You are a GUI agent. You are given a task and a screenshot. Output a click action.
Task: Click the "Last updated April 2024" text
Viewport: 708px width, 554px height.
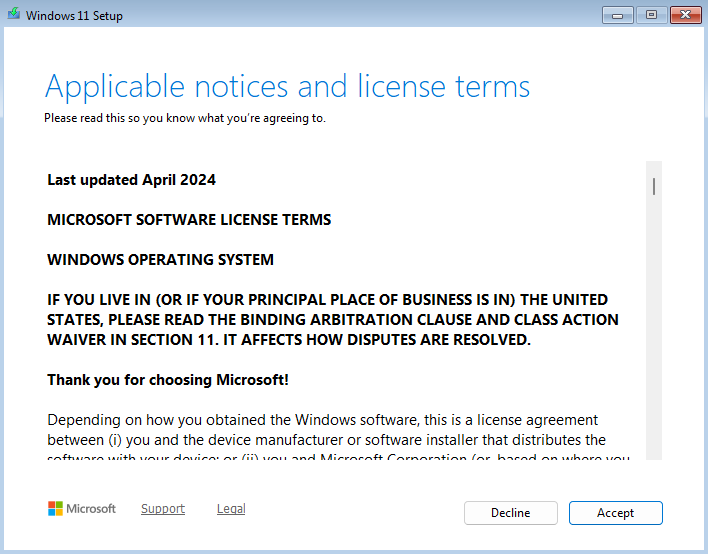point(131,180)
